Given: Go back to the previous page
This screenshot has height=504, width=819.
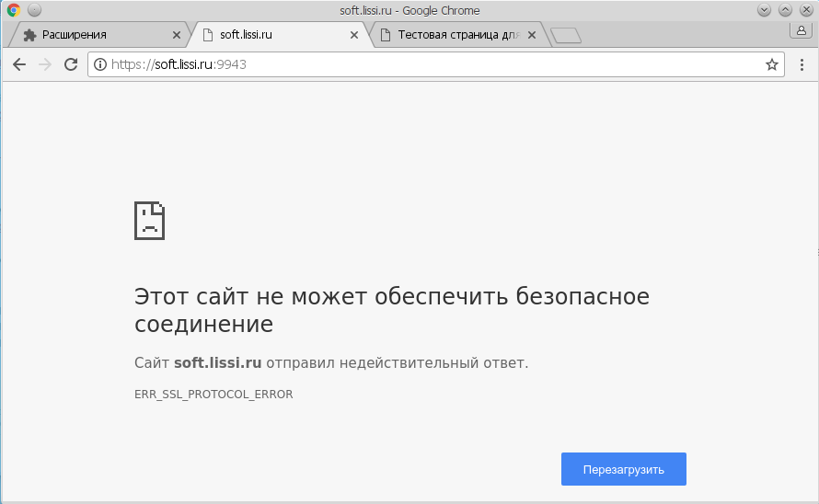Looking at the screenshot, I should click(x=18, y=64).
